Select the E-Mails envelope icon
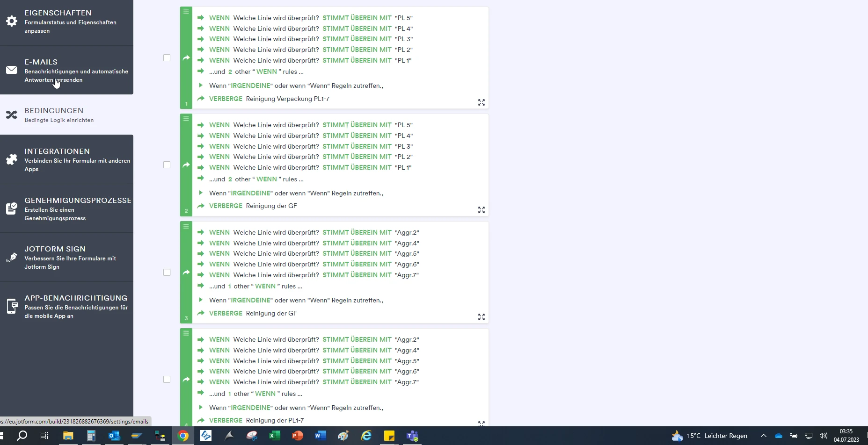The width and height of the screenshot is (868, 445). click(x=12, y=70)
